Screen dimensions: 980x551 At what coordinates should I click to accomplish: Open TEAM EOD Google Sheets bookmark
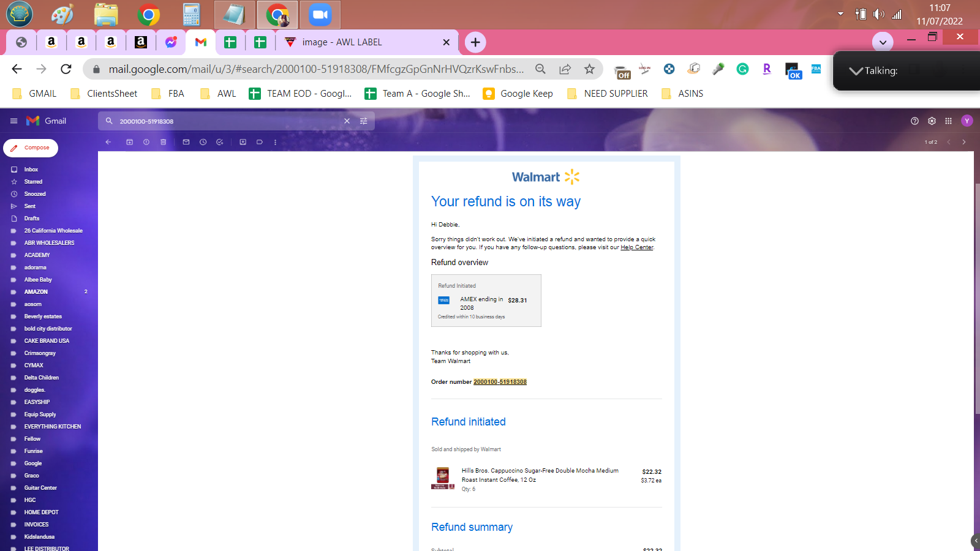point(300,94)
